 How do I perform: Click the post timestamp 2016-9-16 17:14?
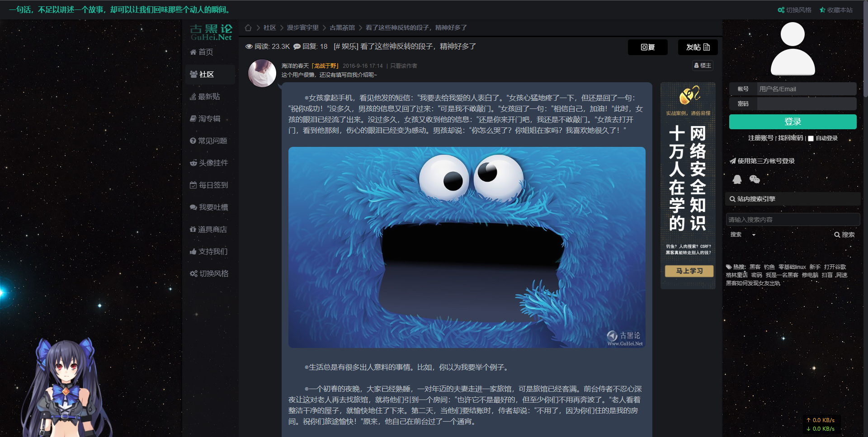coord(363,66)
